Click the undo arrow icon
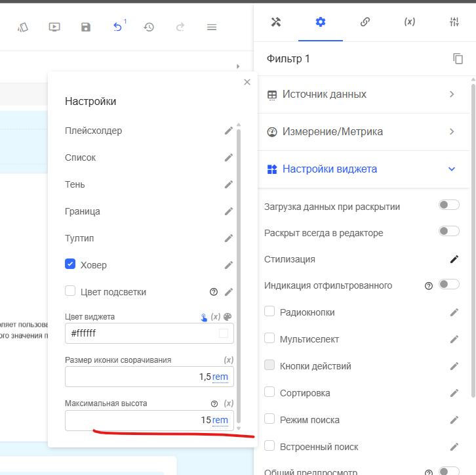 click(x=117, y=27)
